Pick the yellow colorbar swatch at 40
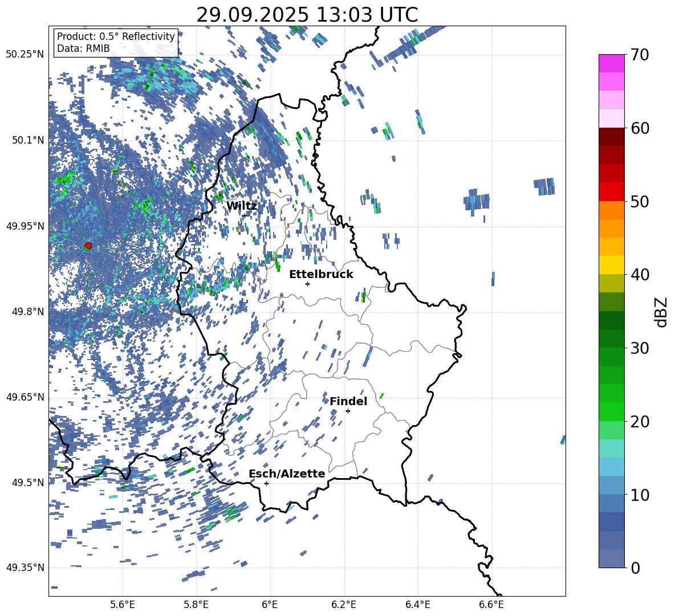This screenshot has width=675, height=616. (x=611, y=265)
